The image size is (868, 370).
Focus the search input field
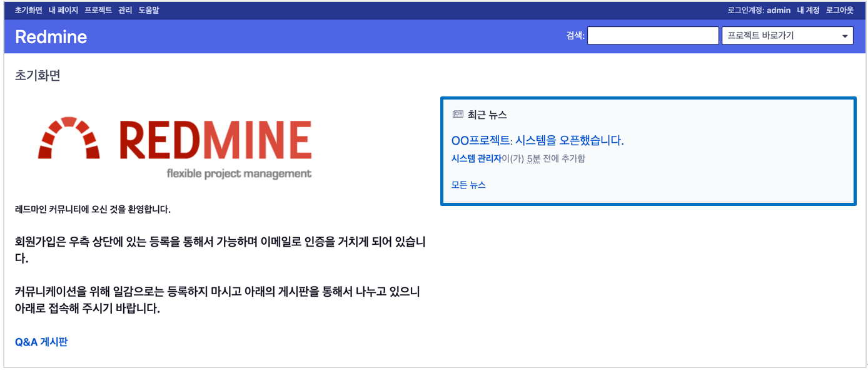coord(653,36)
